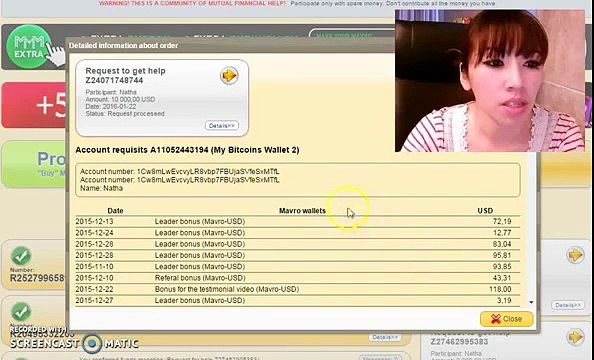Click request number Z27462995383 in background

point(459,342)
